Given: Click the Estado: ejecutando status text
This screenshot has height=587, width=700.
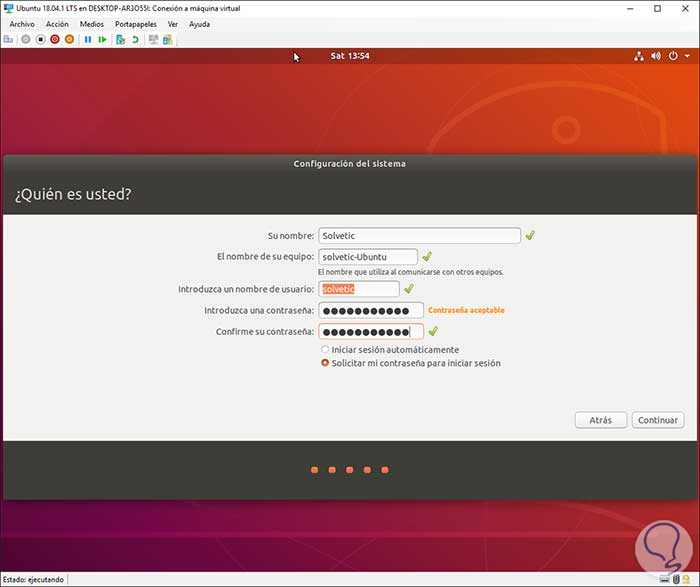Looking at the screenshot, I should pyautogui.click(x=33, y=579).
